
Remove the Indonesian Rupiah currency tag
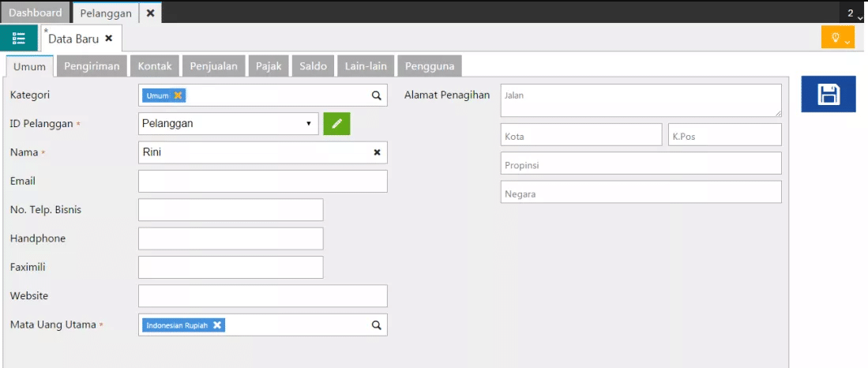point(217,325)
